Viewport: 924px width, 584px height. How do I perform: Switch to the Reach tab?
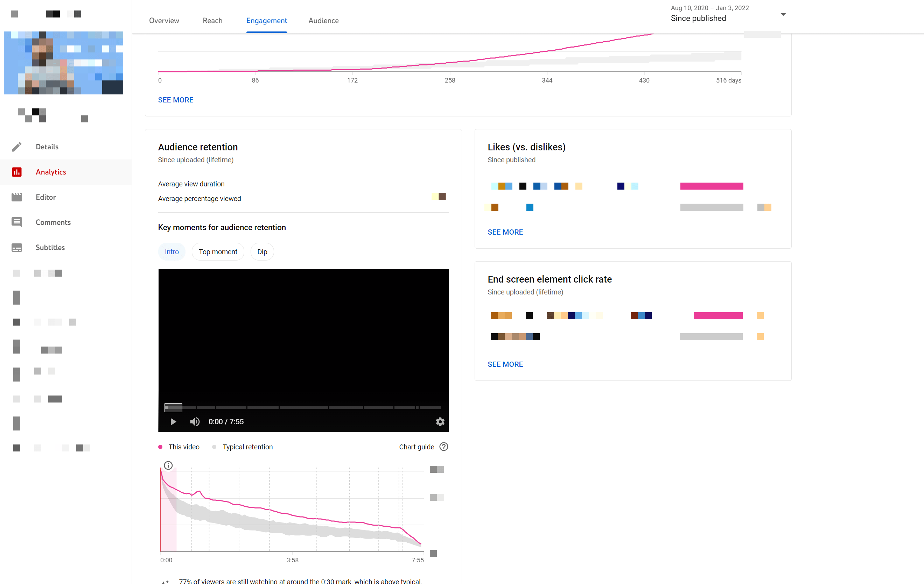pos(212,20)
